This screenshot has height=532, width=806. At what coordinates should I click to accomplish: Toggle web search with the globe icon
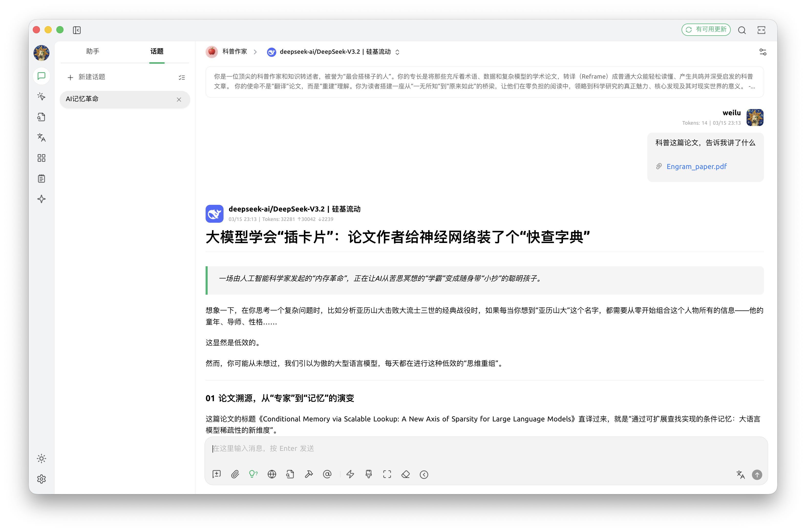point(272,474)
